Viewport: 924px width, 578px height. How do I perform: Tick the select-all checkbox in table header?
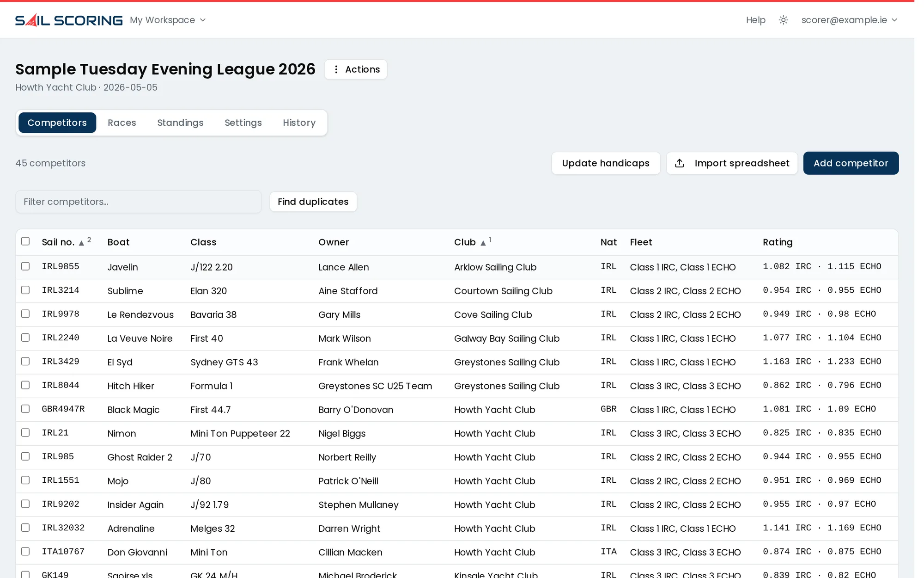[25, 241]
